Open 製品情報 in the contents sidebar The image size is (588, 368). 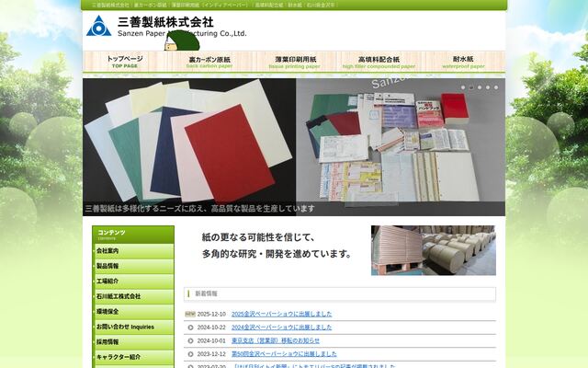pos(133,266)
